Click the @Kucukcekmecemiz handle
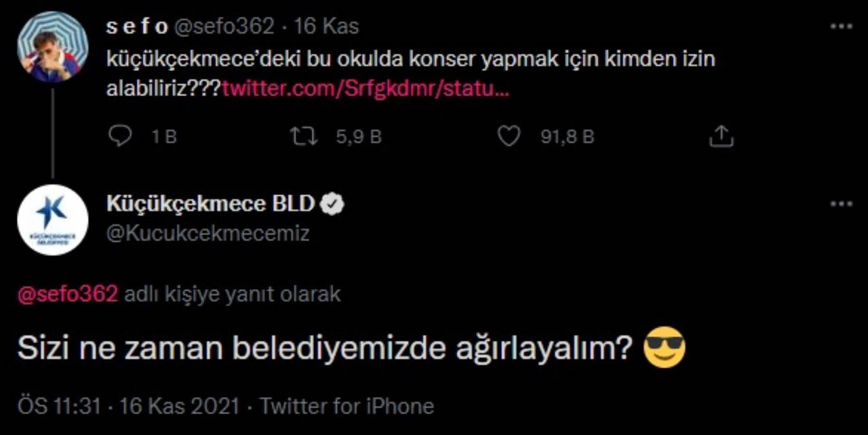The height and width of the screenshot is (435, 868). (x=208, y=234)
